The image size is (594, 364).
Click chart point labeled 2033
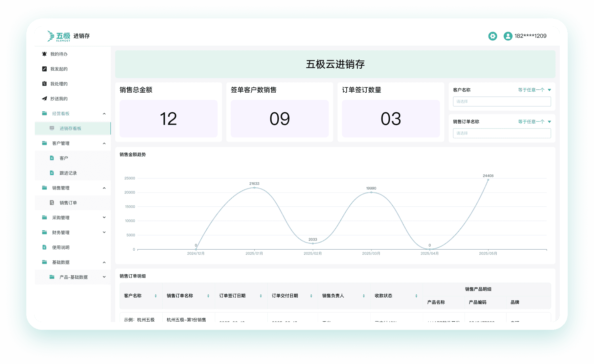pos(313,243)
